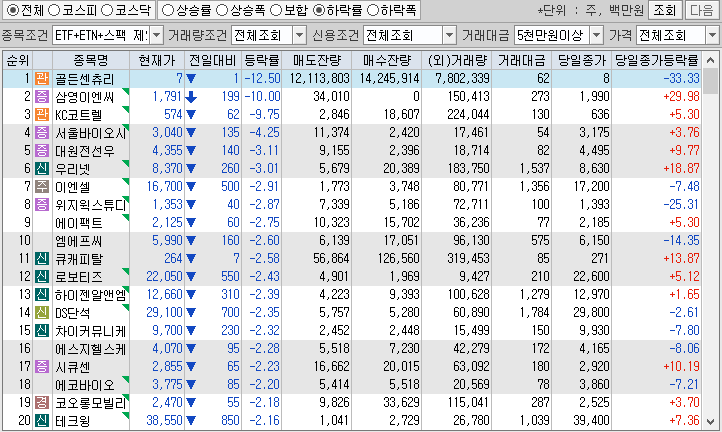Click the 현재가 38,550 of 테크윙
Screen dimensions: 722x432
click(164, 420)
